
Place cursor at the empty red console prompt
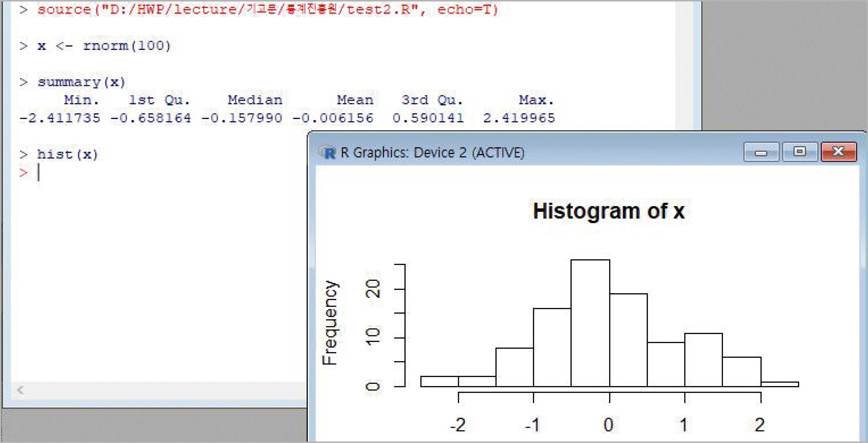(x=39, y=173)
